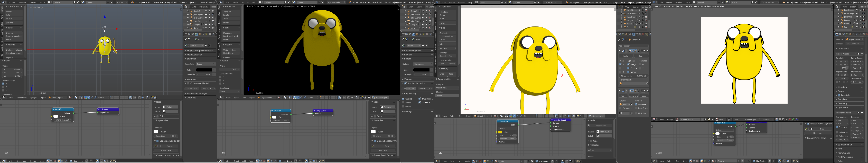Image resolution: width=868 pixels, height=163 pixels.
Task: Move the Mirror modifier down with arrow icon
Action: [x=644, y=51]
